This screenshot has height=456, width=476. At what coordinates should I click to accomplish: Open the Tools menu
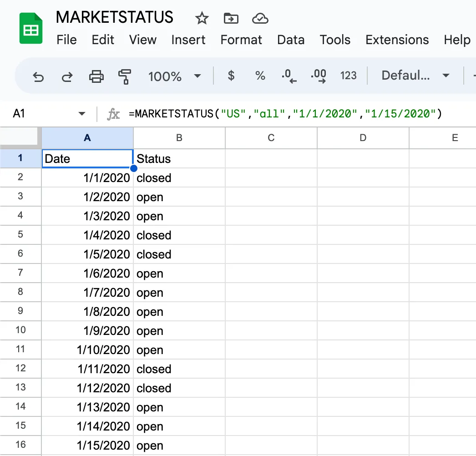[x=335, y=40]
